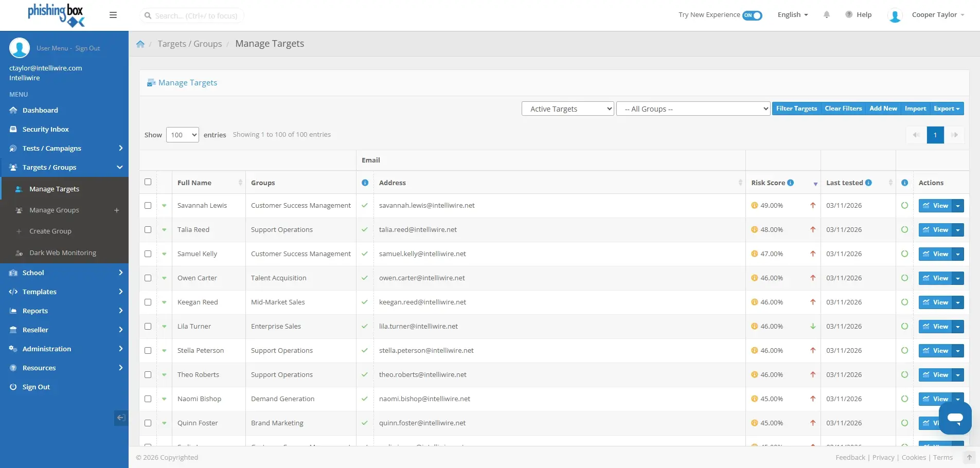Collapse the sidebar with arrow icon
980x468 pixels.
121,418
